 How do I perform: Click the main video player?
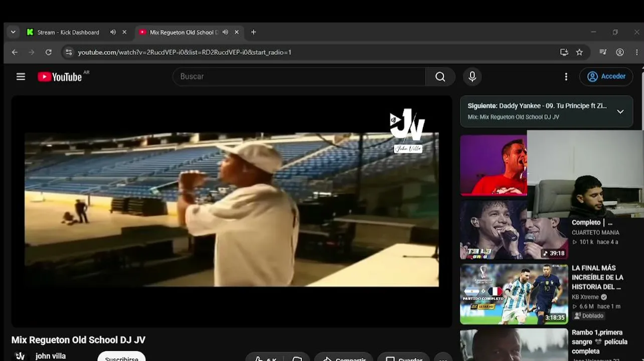(232, 211)
